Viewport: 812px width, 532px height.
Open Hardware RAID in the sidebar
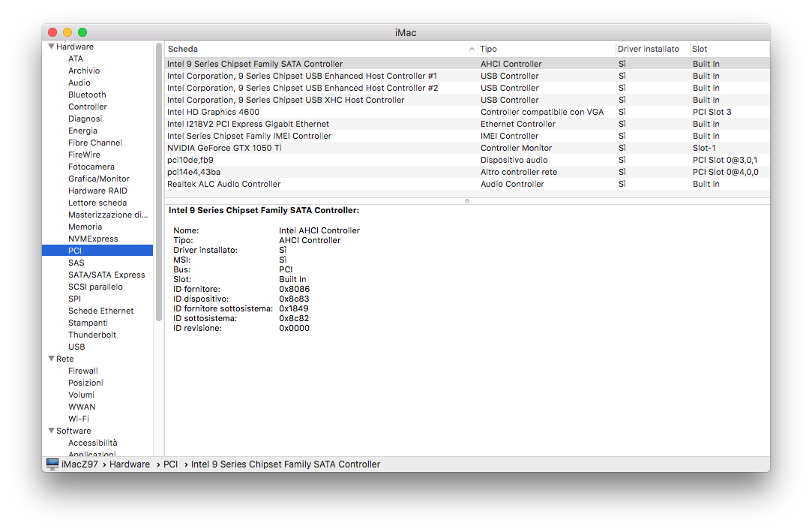tap(98, 191)
